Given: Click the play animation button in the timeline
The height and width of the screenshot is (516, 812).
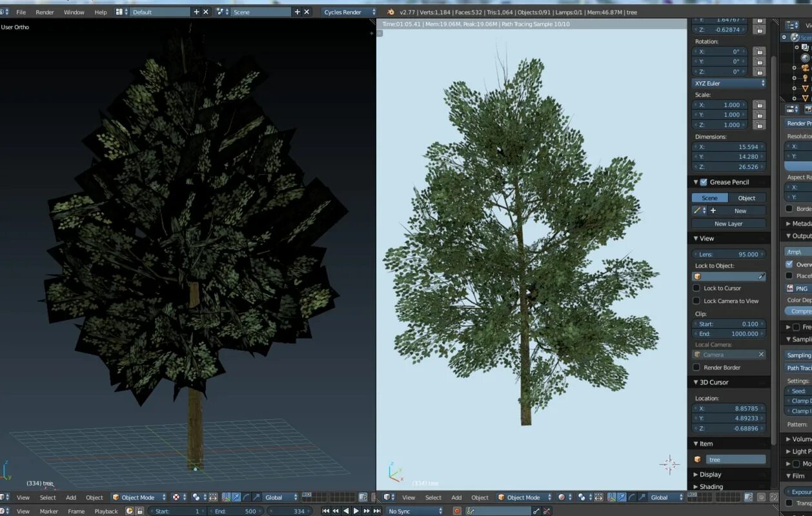Looking at the screenshot, I should [x=356, y=511].
